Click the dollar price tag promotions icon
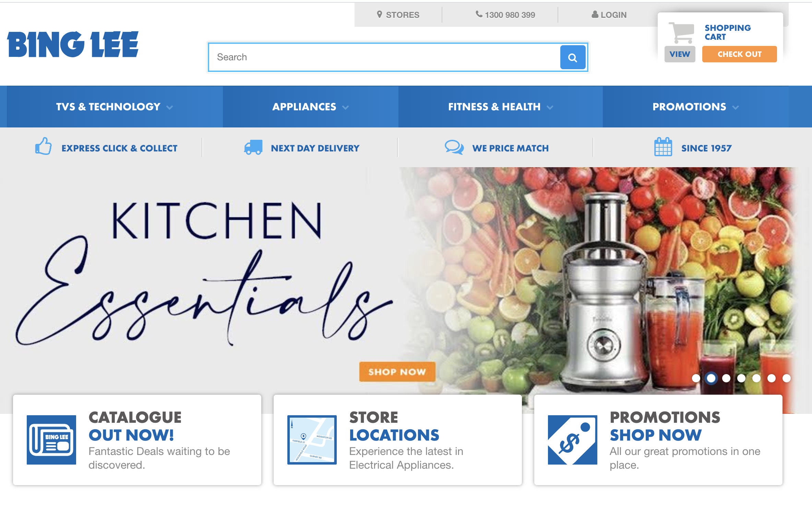This screenshot has height=505, width=812. pos(573,440)
